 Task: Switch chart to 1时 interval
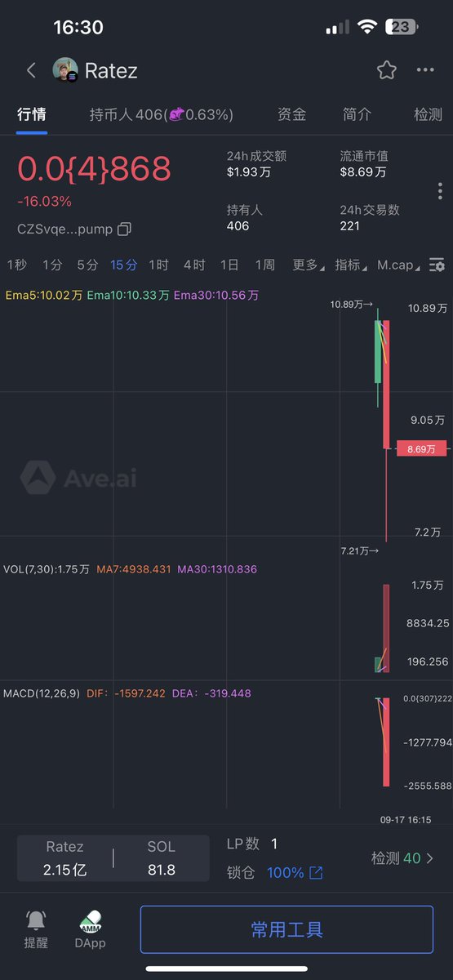point(158,265)
